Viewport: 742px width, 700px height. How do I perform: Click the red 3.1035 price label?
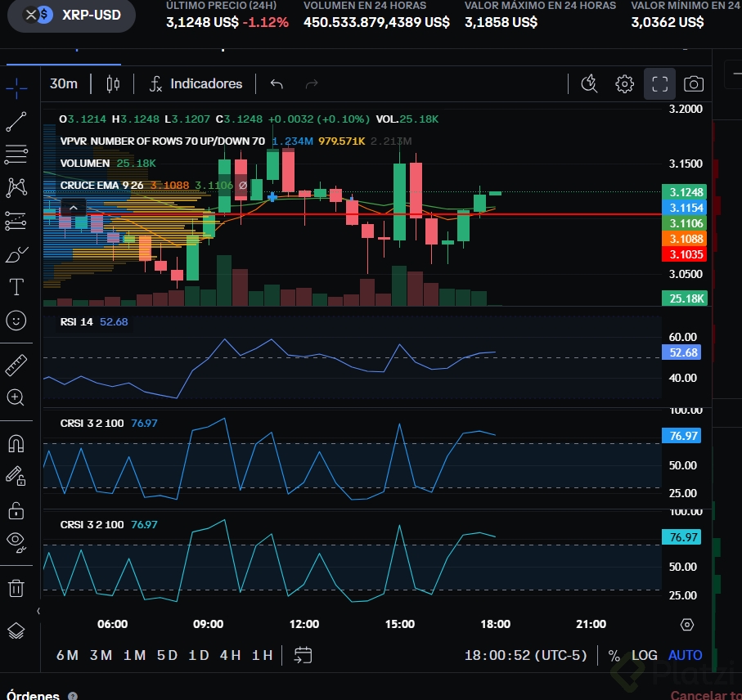(684, 254)
